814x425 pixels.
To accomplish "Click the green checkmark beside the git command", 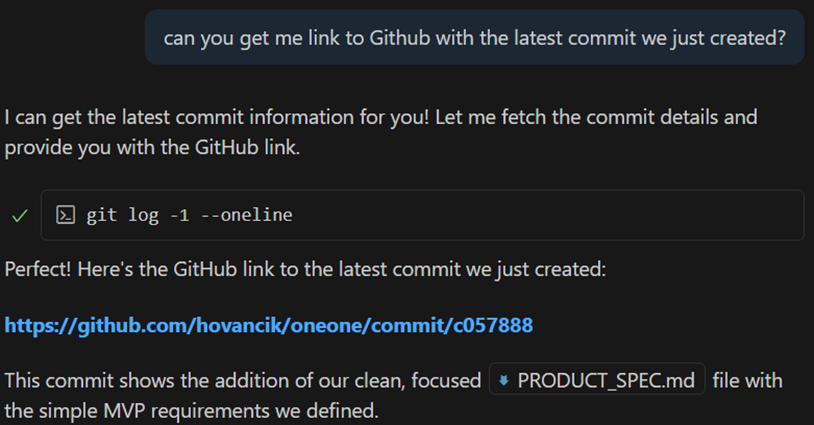I will click(18, 215).
